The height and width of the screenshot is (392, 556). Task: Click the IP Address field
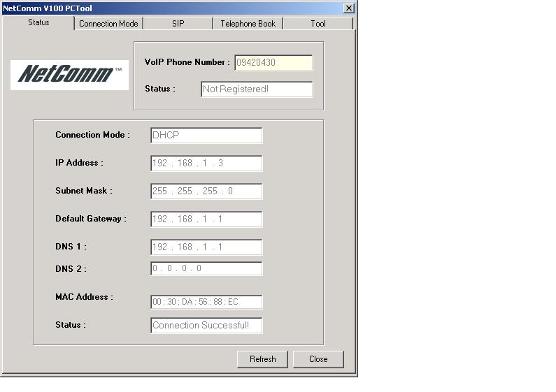(206, 164)
